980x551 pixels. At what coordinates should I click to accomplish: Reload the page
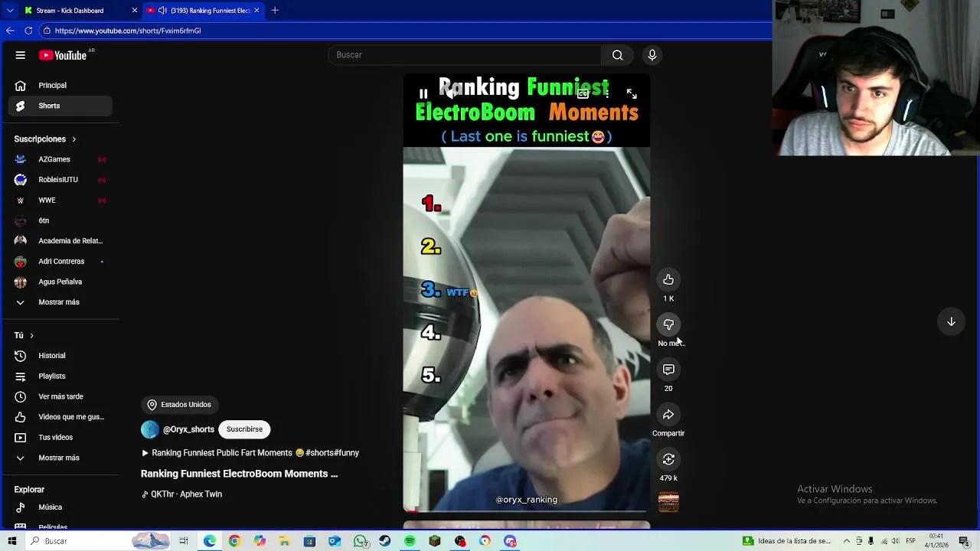tap(28, 31)
